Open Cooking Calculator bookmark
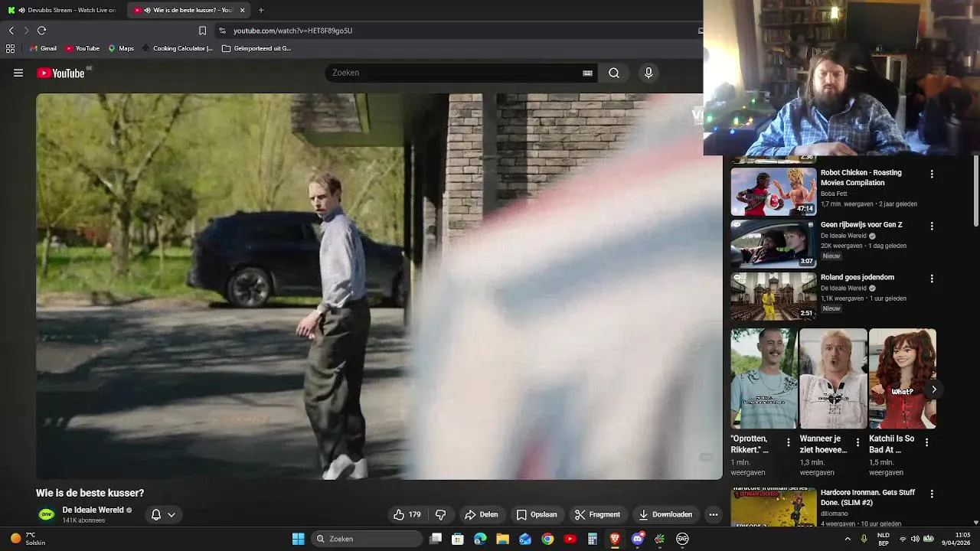Image resolution: width=980 pixels, height=551 pixels. point(178,48)
